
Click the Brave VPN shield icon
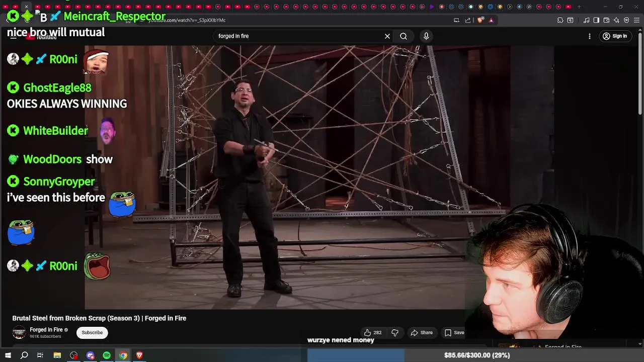click(626, 20)
